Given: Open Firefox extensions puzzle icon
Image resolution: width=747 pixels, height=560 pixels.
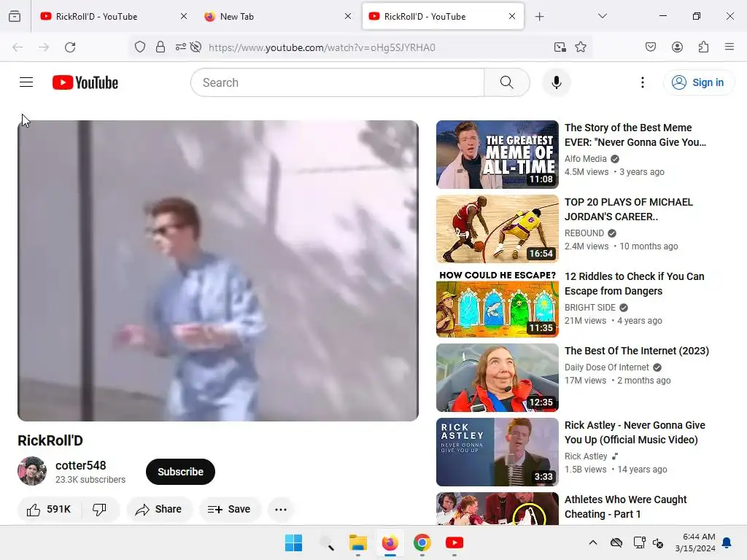Looking at the screenshot, I should point(704,47).
